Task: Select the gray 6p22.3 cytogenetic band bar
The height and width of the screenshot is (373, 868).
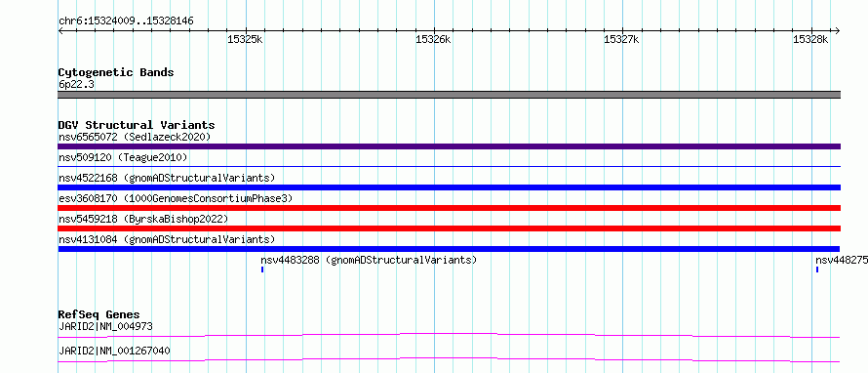Action: coord(449,95)
